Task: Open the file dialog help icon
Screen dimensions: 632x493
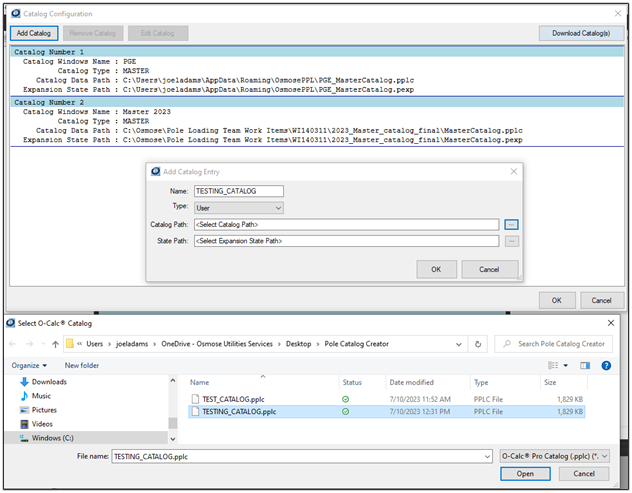Action: [606, 366]
